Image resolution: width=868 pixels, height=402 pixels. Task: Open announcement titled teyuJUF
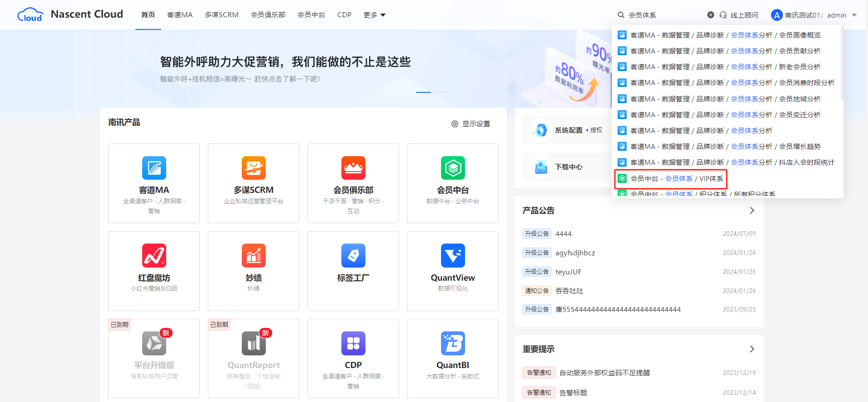tap(568, 272)
